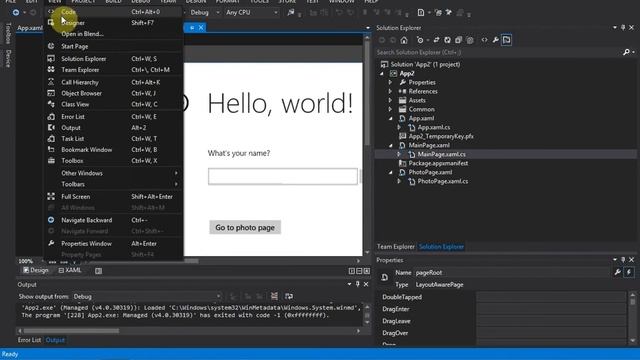
Task: Click Collapse All icon in Solution Explorer
Action: coord(458,40)
